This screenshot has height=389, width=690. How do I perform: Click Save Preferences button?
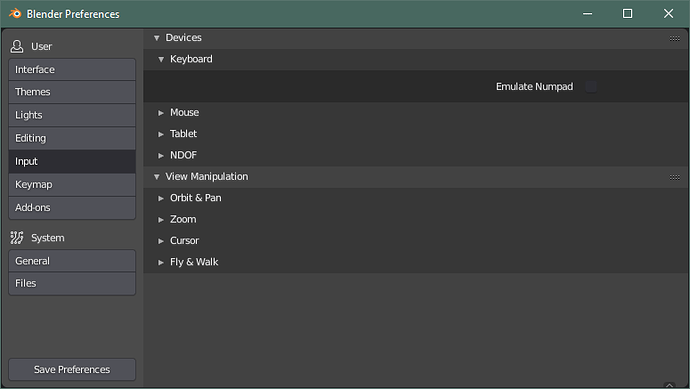pyautogui.click(x=72, y=370)
